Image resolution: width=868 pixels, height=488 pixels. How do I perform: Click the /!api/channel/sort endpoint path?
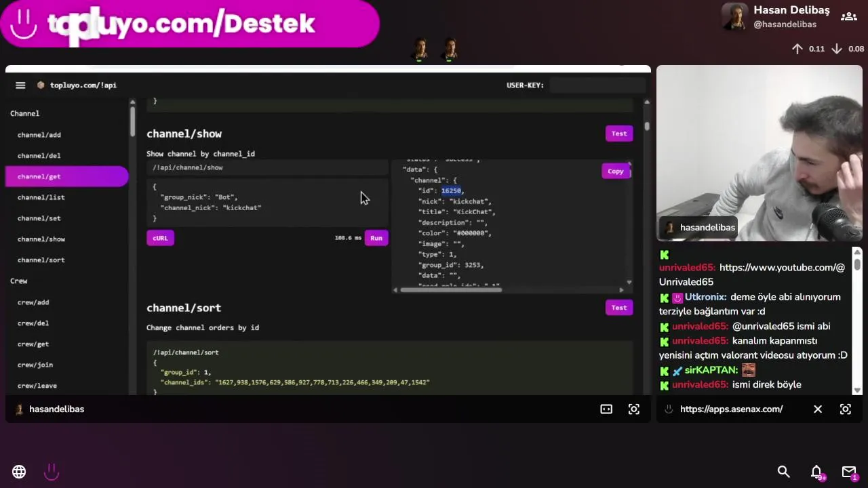pos(186,352)
